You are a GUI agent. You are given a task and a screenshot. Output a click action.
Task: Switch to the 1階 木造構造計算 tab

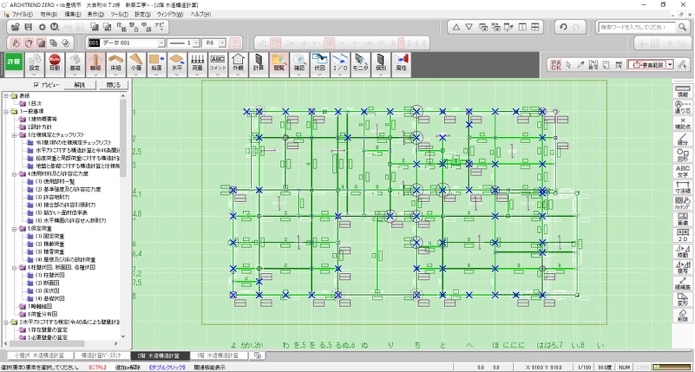click(219, 356)
